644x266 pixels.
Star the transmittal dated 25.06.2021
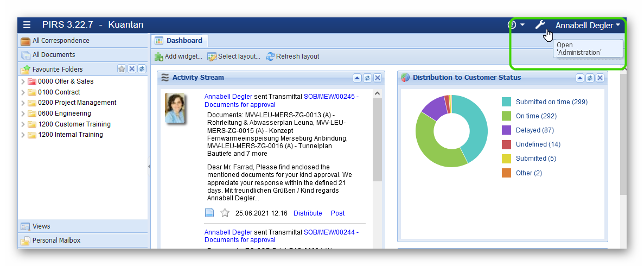pos(225,213)
